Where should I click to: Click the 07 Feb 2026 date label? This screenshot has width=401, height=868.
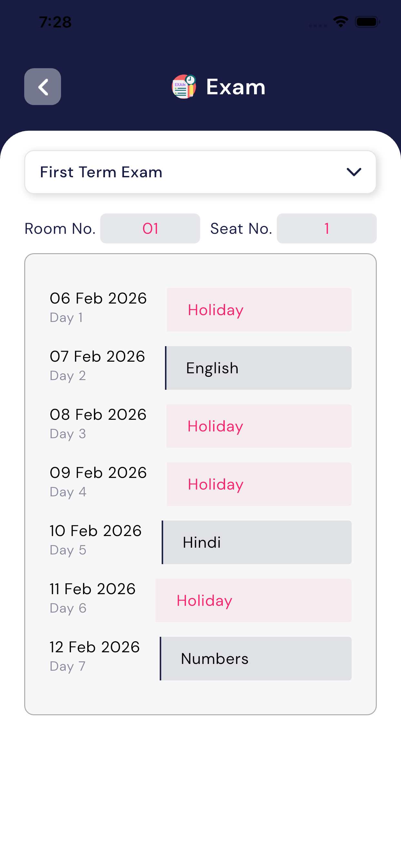tap(98, 356)
